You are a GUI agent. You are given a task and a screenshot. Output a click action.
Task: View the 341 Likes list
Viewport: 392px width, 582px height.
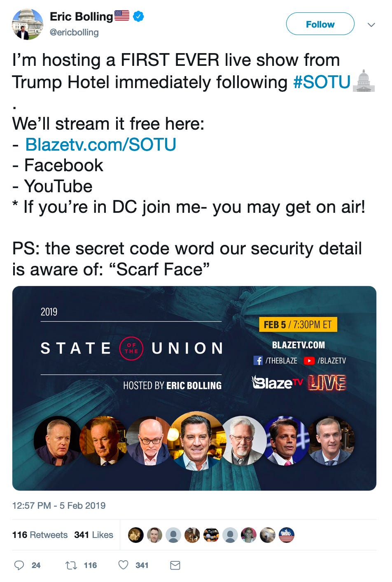[x=93, y=535]
